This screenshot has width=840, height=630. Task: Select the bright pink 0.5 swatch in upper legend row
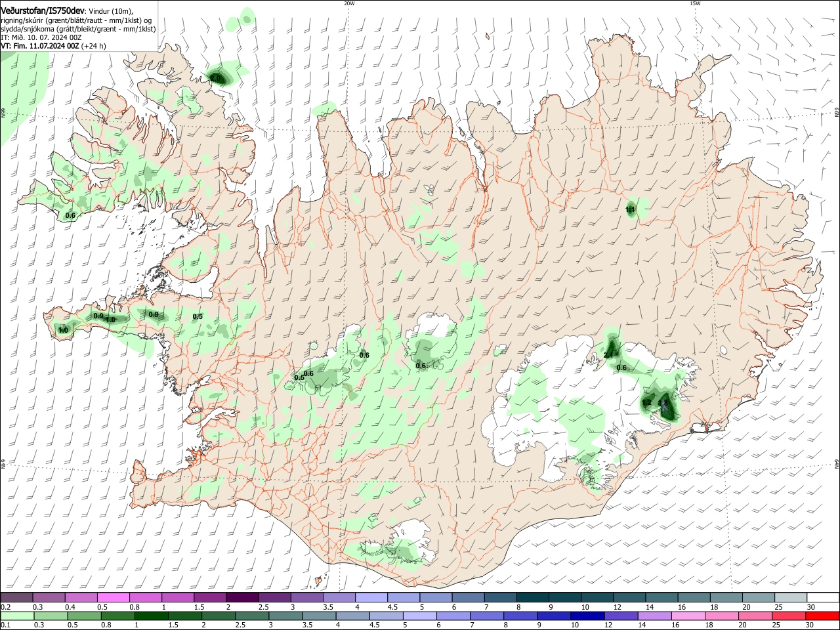click(113, 598)
